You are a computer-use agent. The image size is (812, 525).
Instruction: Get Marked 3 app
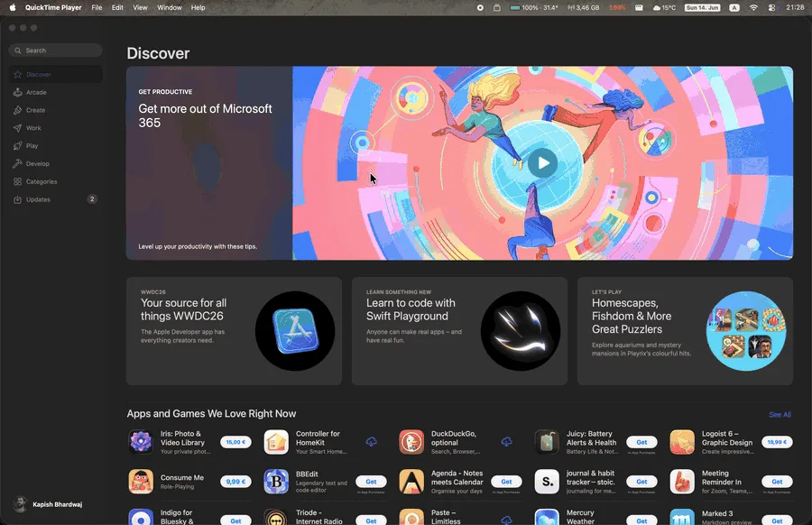pos(777,520)
